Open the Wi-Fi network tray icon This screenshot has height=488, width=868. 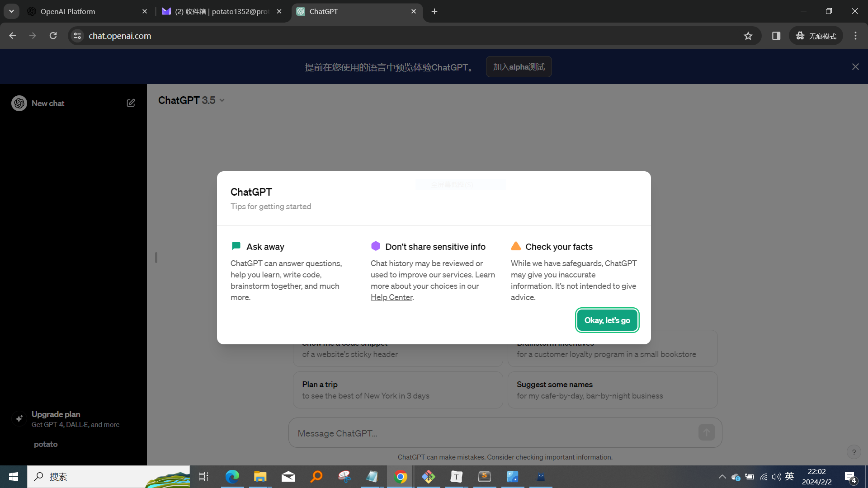[x=763, y=477]
